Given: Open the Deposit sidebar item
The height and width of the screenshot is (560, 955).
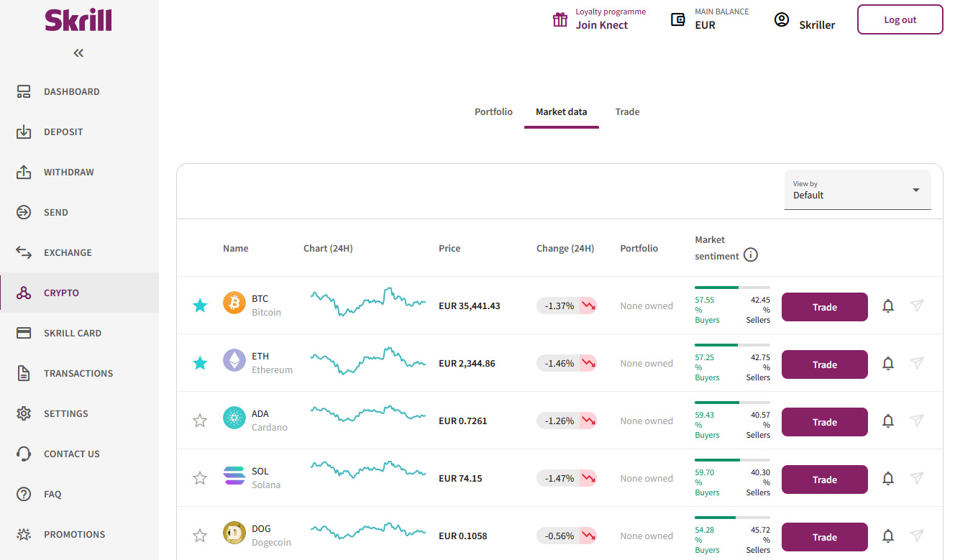Looking at the screenshot, I should click(x=79, y=132).
